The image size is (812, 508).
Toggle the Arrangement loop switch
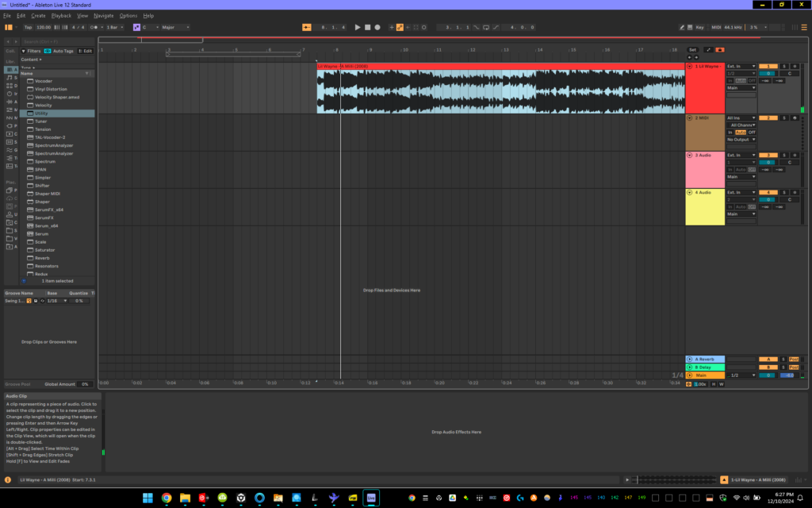pos(486,27)
